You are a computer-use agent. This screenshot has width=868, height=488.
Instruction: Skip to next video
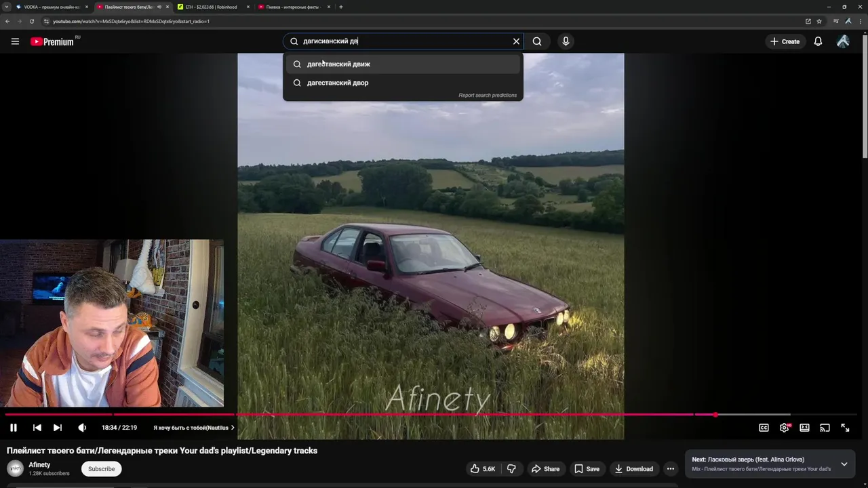pyautogui.click(x=58, y=428)
